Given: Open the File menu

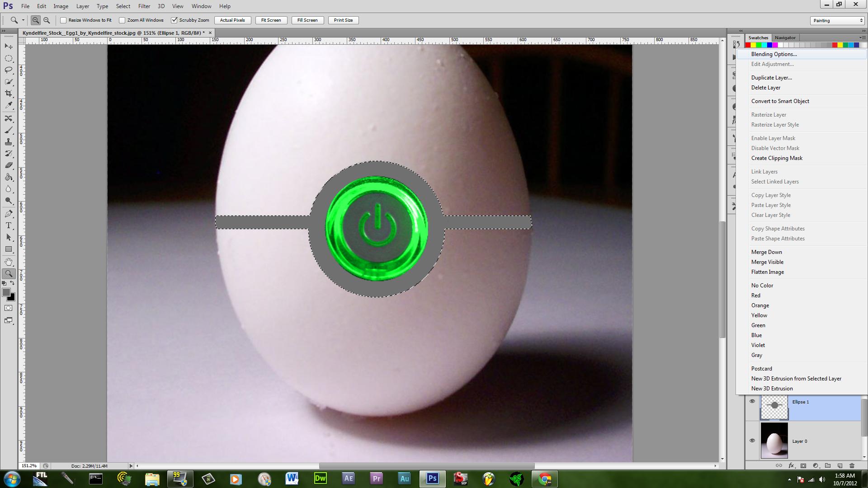Looking at the screenshot, I should coord(25,6).
